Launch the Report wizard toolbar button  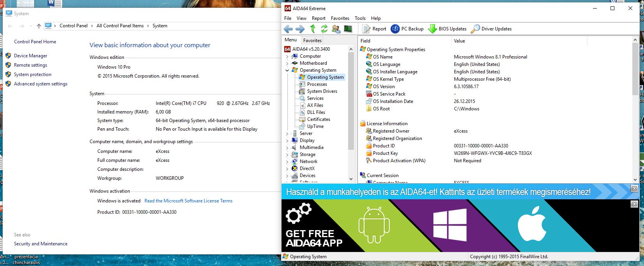tap(374, 29)
